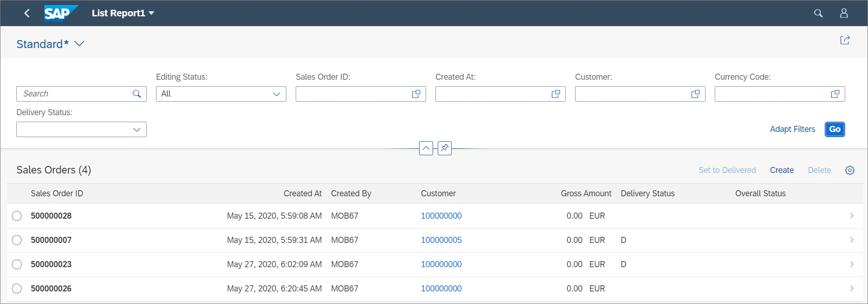Click the magnifier icon in the Search field

(x=136, y=94)
